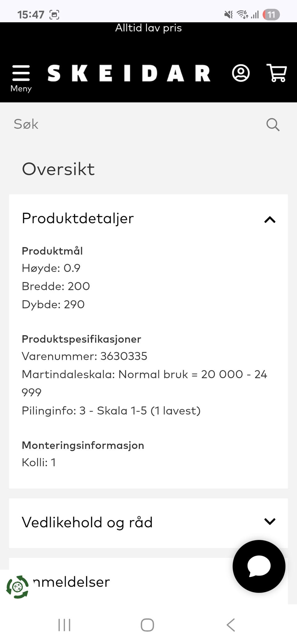Screen dimensions: 297x644
Task: Tap the battery indicator in status bar
Action: click(x=271, y=15)
